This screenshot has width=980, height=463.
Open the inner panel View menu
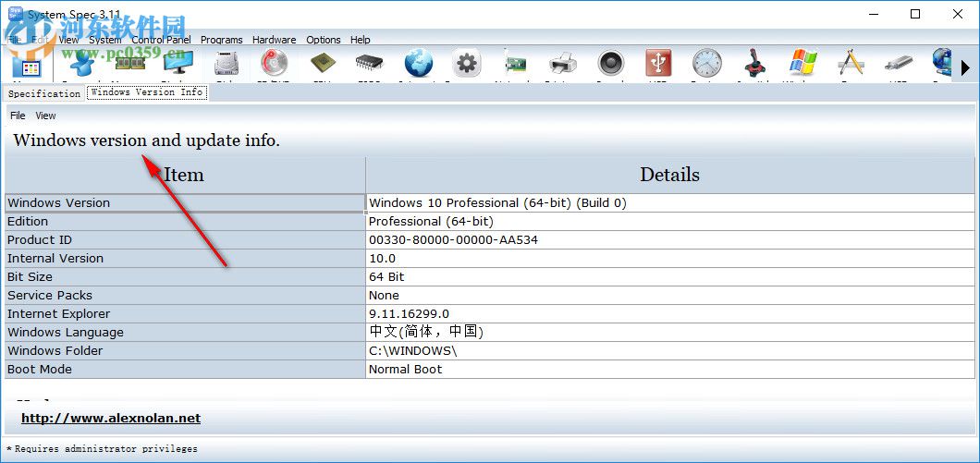45,116
